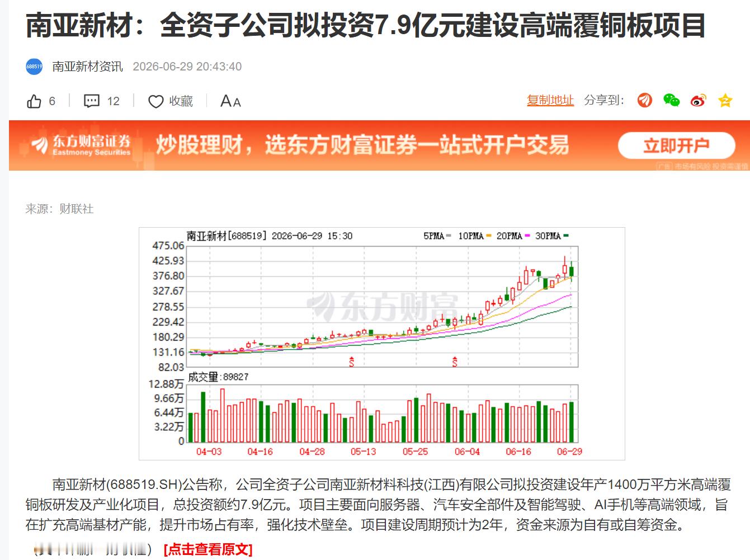Screen dimensions: 750x560
Task: Click date label 06-29 on chart axis
Action: coord(569,451)
